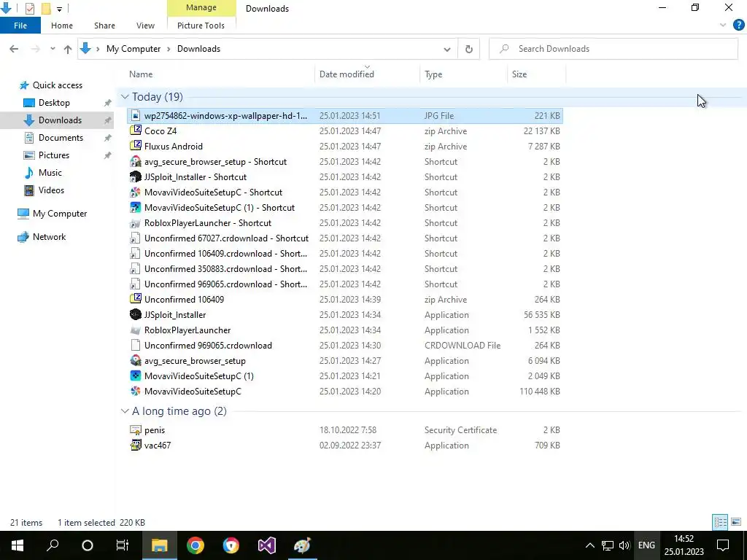
Task: Open recent locations dropdown arrow
Action: [53, 49]
